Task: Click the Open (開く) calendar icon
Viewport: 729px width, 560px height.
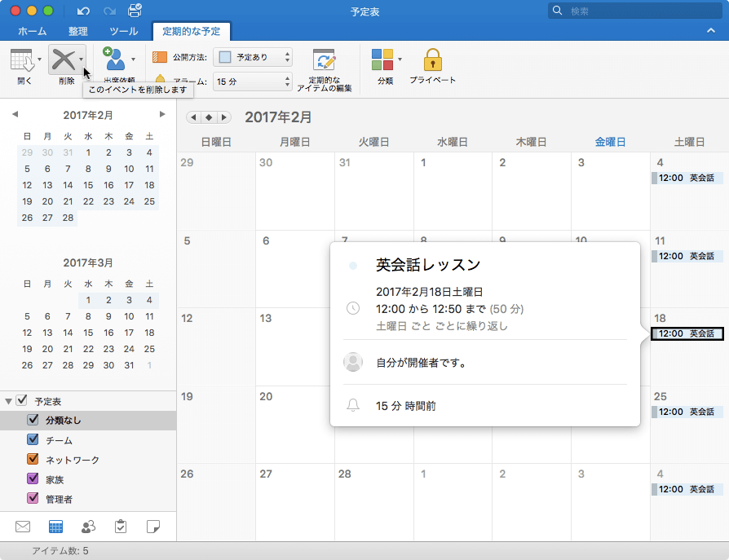Action: (21, 60)
